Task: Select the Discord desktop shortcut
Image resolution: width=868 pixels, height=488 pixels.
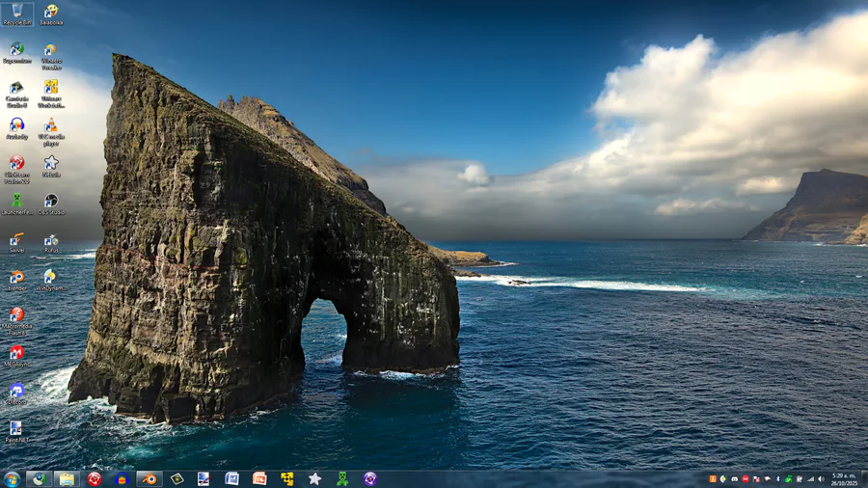Action: [17, 393]
